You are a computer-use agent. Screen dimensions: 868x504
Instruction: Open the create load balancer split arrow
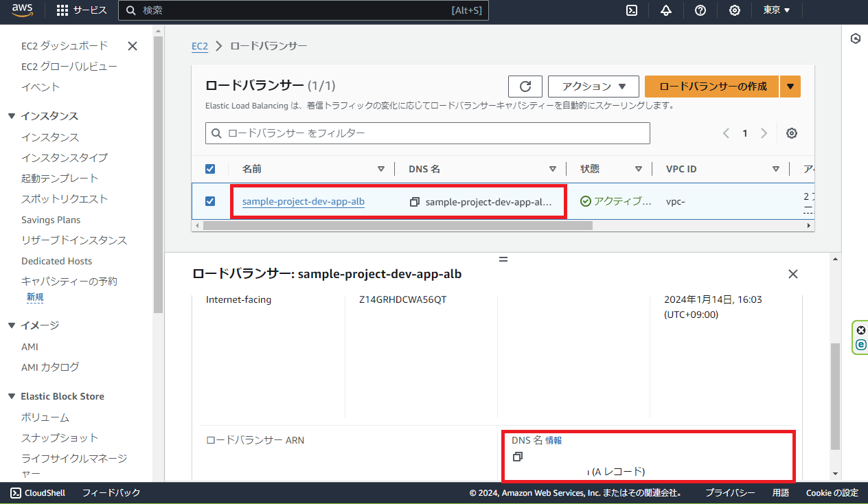click(x=790, y=87)
